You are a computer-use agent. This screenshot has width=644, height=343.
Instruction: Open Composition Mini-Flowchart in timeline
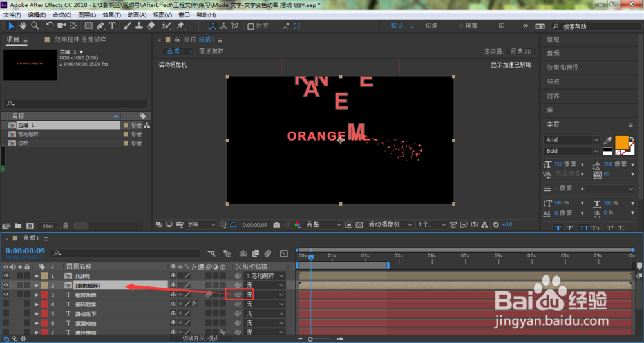tap(211, 253)
